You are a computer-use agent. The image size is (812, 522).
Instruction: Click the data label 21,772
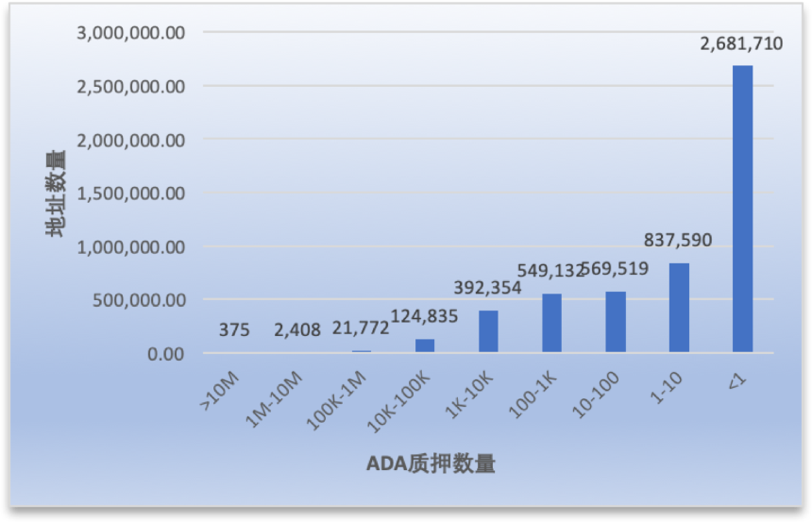click(361, 328)
